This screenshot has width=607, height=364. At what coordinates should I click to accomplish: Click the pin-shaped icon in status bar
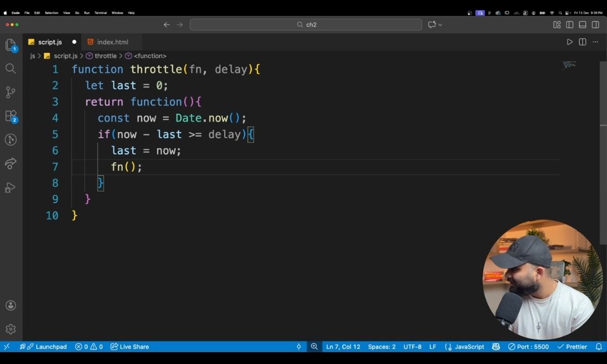point(299,347)
